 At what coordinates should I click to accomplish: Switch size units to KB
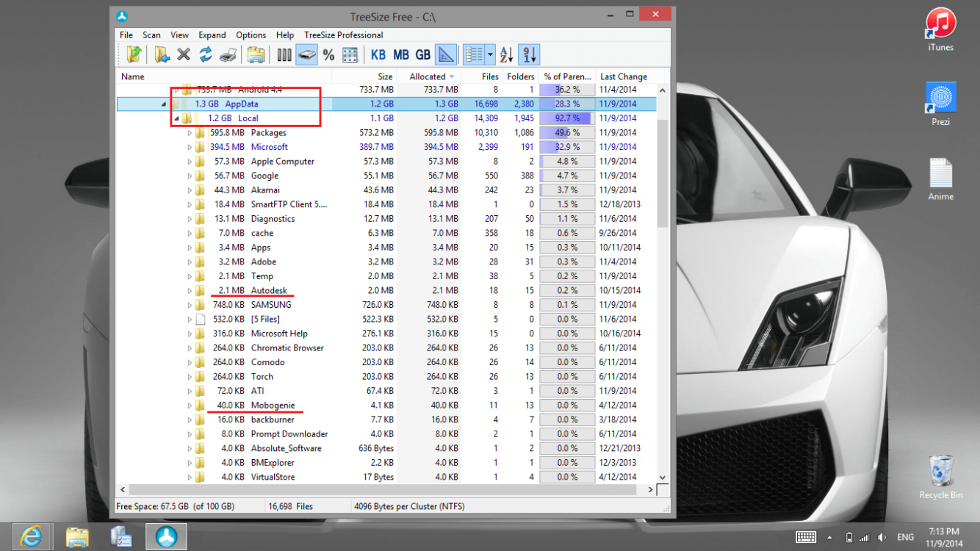pyautogui.click(x=378, y=54)
